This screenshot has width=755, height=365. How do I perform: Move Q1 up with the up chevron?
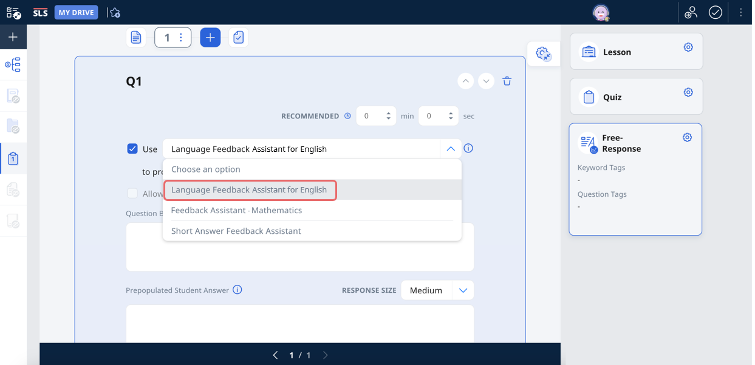click(466, 81)
